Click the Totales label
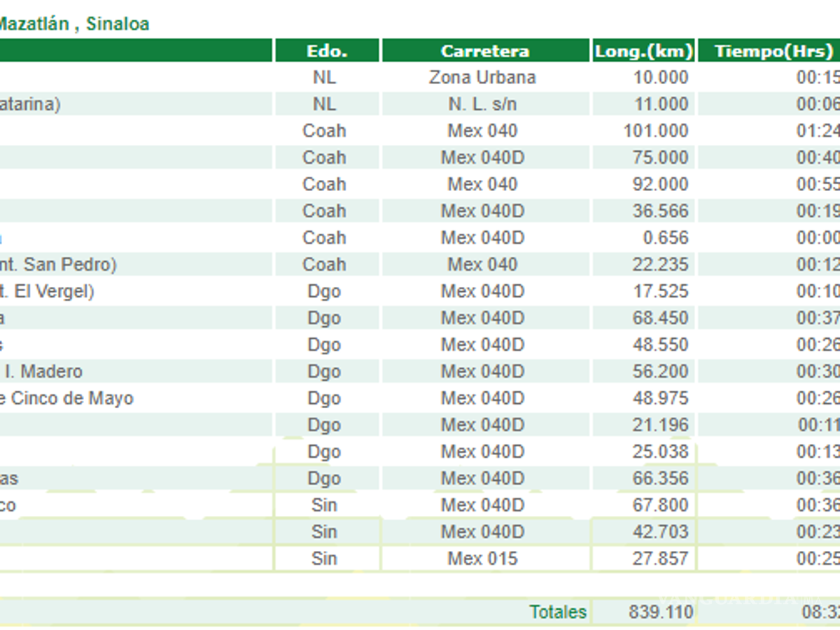840x630 pixels. click(x=558, y=612)
